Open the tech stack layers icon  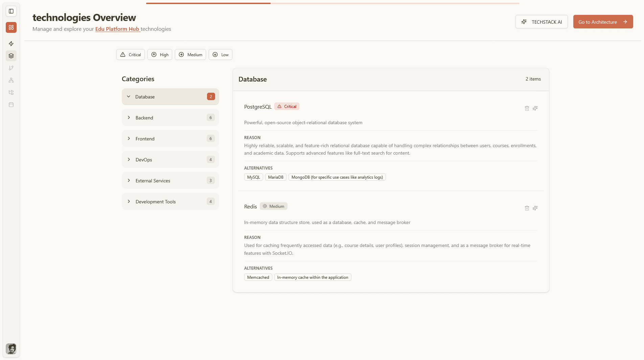click(x=11, y=56)
